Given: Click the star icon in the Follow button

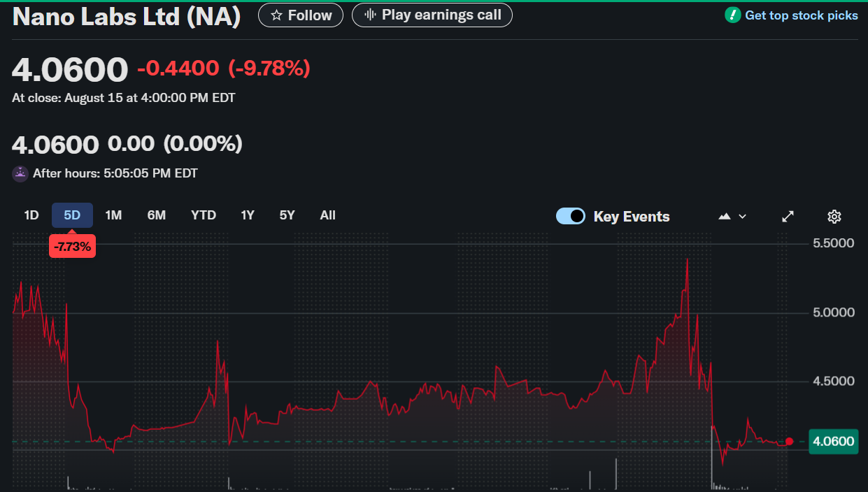Looking at the screenshot, I should click(x=276, y=15).
